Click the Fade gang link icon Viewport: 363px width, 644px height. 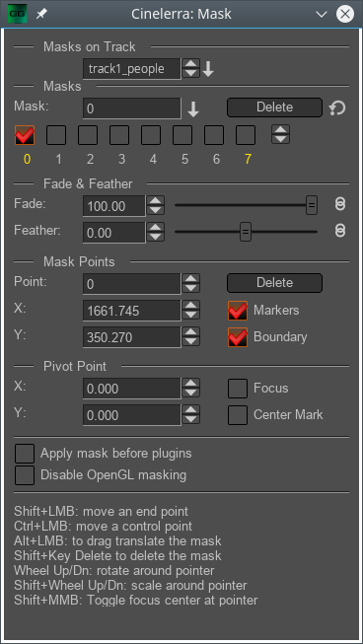click(x=340, y=204)
